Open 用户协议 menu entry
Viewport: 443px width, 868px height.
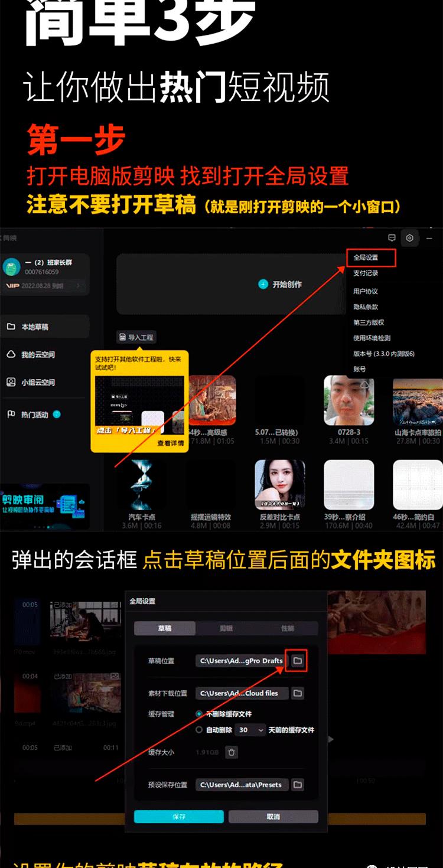[366, 291]
